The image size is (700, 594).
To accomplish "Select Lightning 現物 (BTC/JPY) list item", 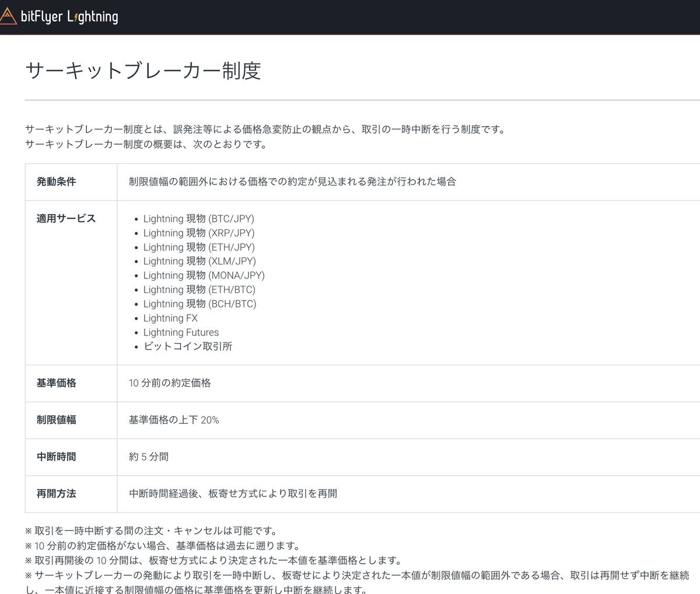I will pyautogui.click(x=198, y=219).
